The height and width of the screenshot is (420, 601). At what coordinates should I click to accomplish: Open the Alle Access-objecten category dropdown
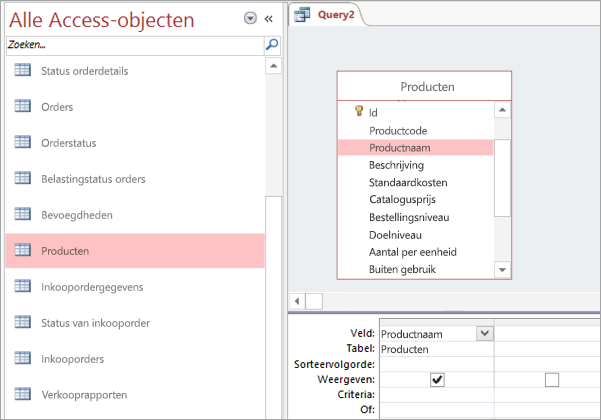250,18
